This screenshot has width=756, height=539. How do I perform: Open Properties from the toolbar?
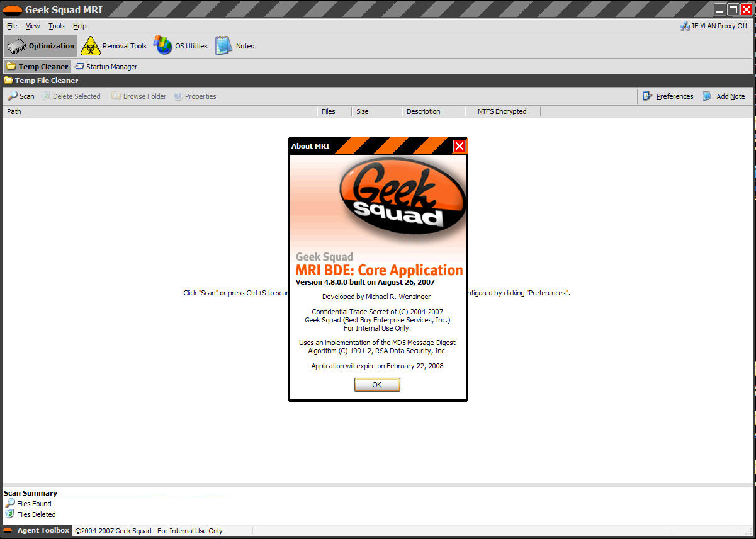click(195, 96)
